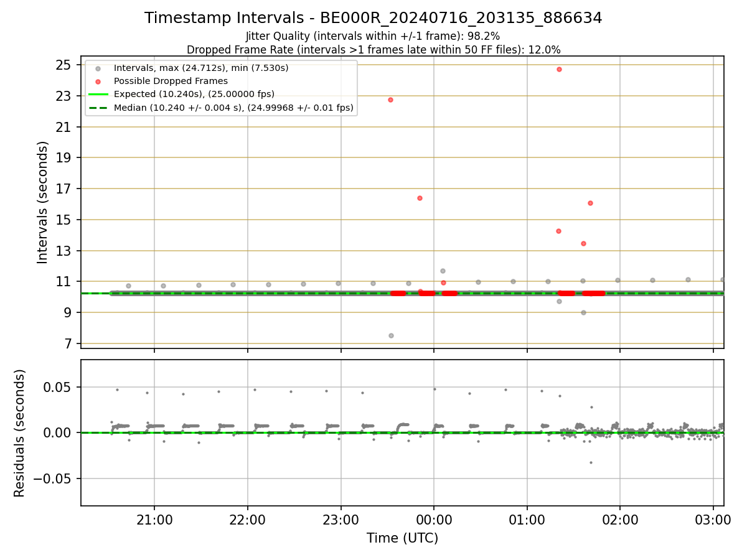Click the 'Intervals (seconds)' y-axis label

point(42,202)
